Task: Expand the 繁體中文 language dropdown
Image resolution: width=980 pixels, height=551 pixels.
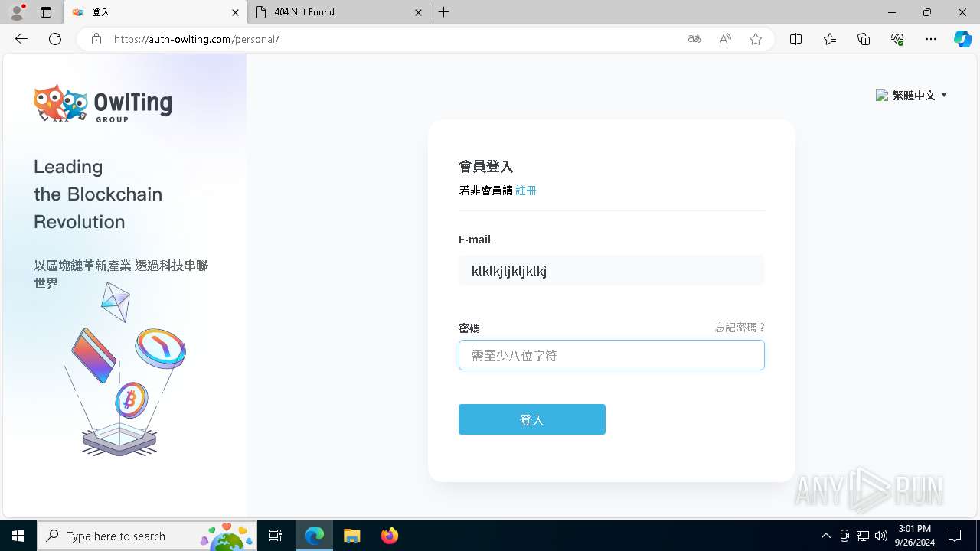Action: (x=912, y=96)
